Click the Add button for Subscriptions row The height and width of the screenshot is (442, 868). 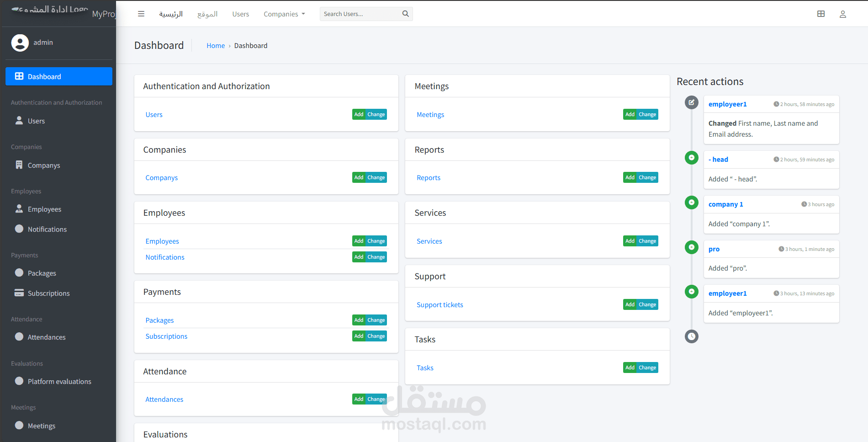[x=359, y=336]
